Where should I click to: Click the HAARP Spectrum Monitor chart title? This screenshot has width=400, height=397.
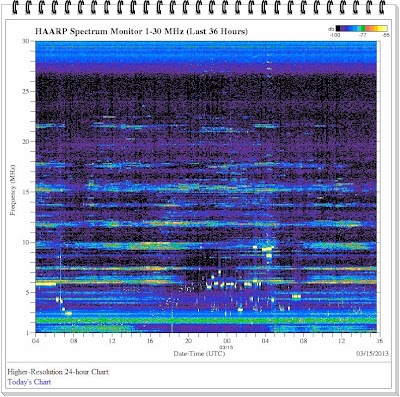pos(141,32)
